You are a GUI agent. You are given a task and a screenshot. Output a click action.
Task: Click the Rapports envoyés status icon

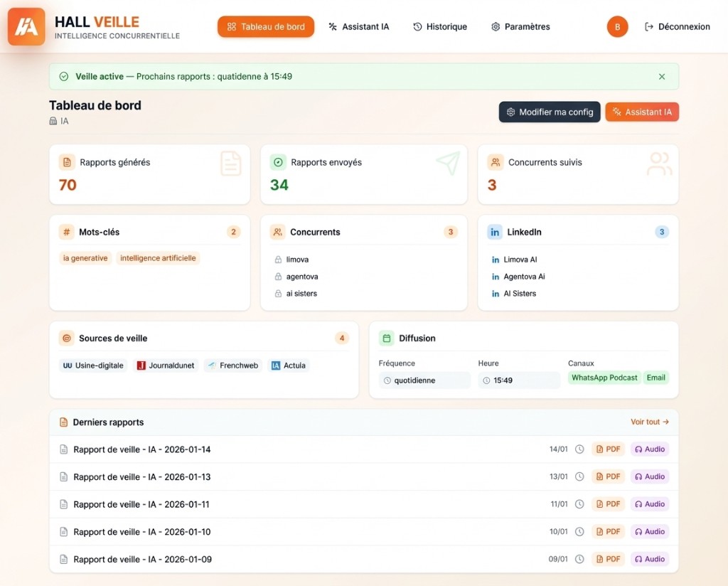278,162
